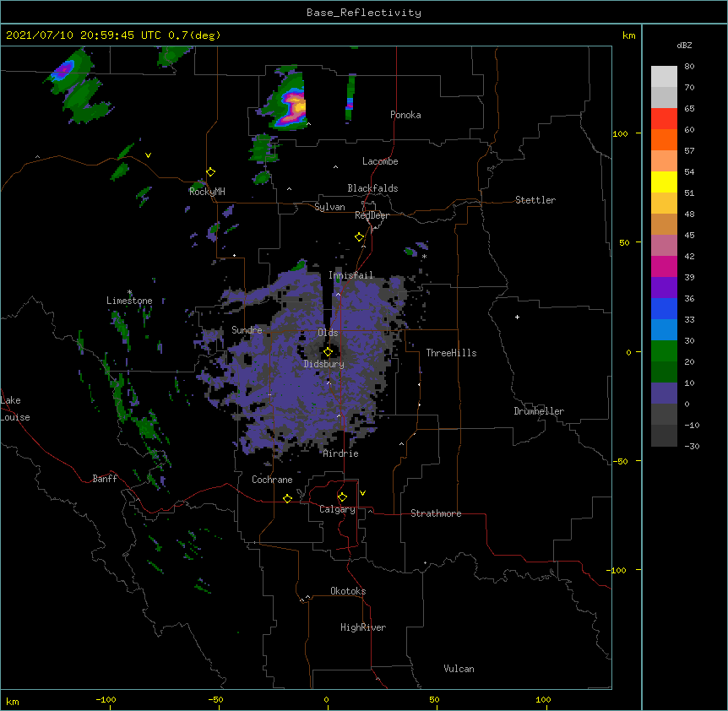Click the yellow diamond marker below Cochrane

(287, 498)
